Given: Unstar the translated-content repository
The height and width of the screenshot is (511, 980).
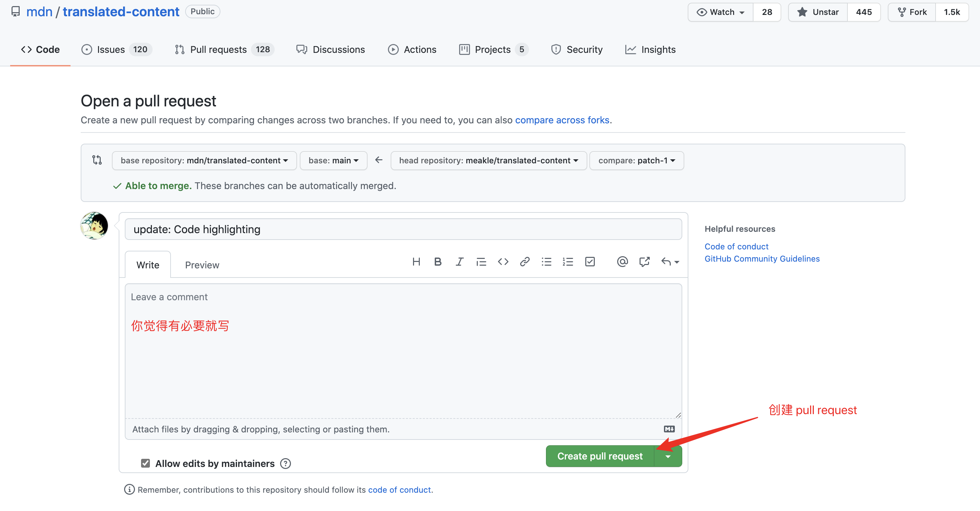Looking at the screenshot, I should tap(818, 12).
